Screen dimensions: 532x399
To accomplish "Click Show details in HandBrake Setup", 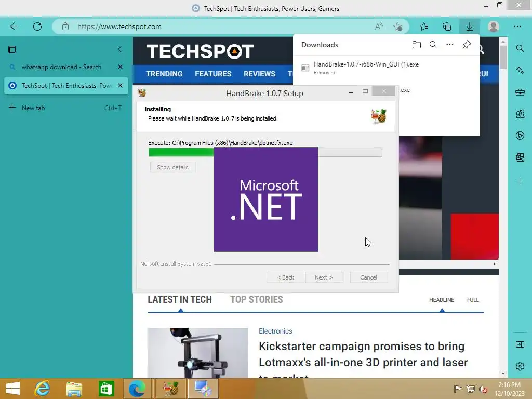I will (x=172, y=167).
